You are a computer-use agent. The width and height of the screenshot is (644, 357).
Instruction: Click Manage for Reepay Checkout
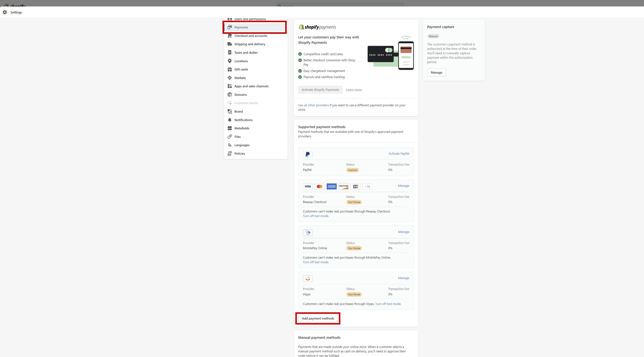404,186
